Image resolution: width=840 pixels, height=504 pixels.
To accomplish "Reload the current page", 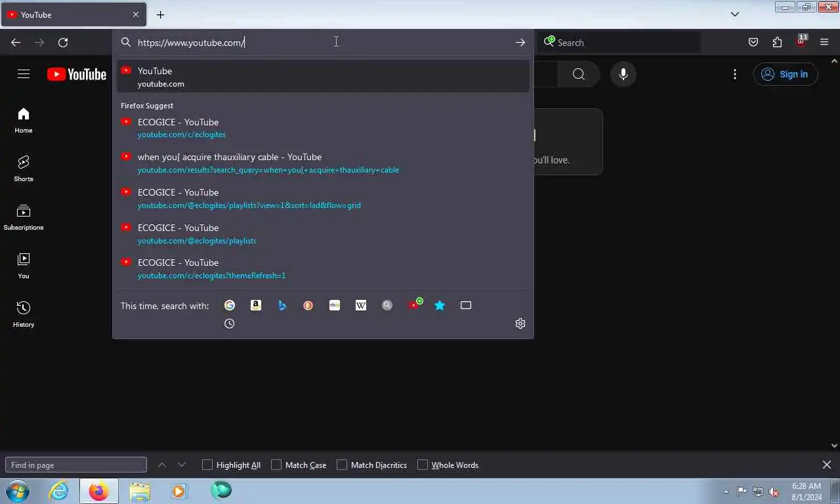I will 63,43.
